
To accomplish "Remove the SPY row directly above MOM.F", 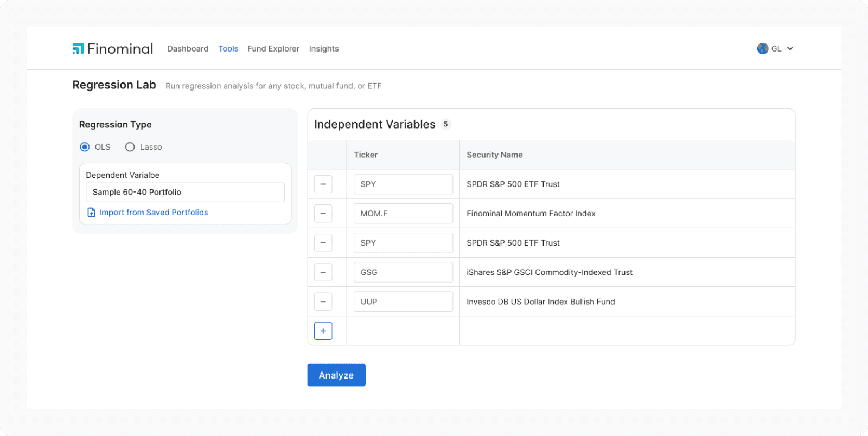I will click(x=323, y=184).
